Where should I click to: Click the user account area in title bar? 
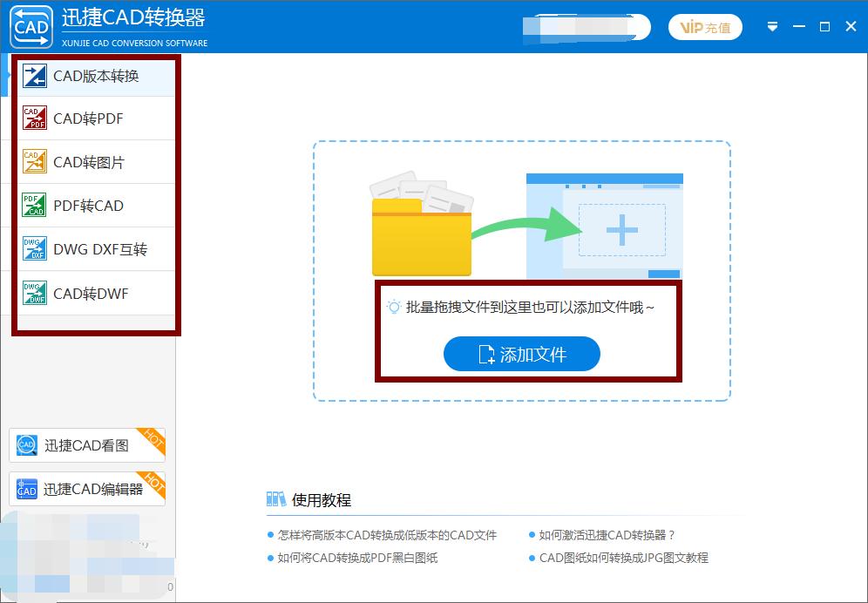click(x=584, y=27)
